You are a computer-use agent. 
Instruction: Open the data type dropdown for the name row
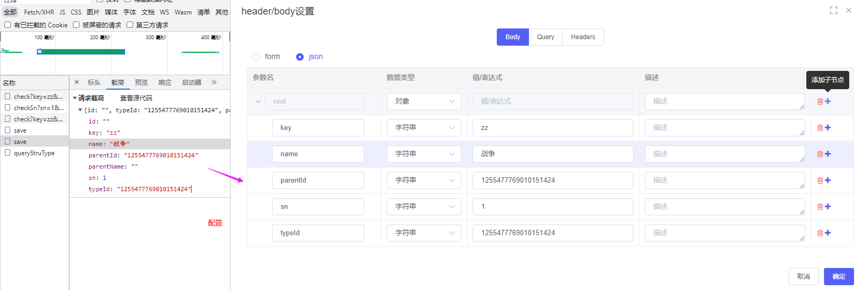[x=424, y=154]
